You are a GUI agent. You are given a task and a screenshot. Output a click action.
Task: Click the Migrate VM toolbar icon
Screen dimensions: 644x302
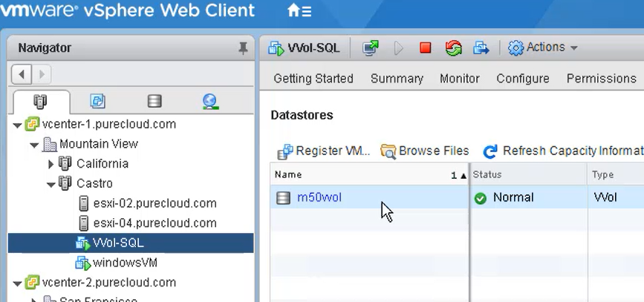(481, 48)
